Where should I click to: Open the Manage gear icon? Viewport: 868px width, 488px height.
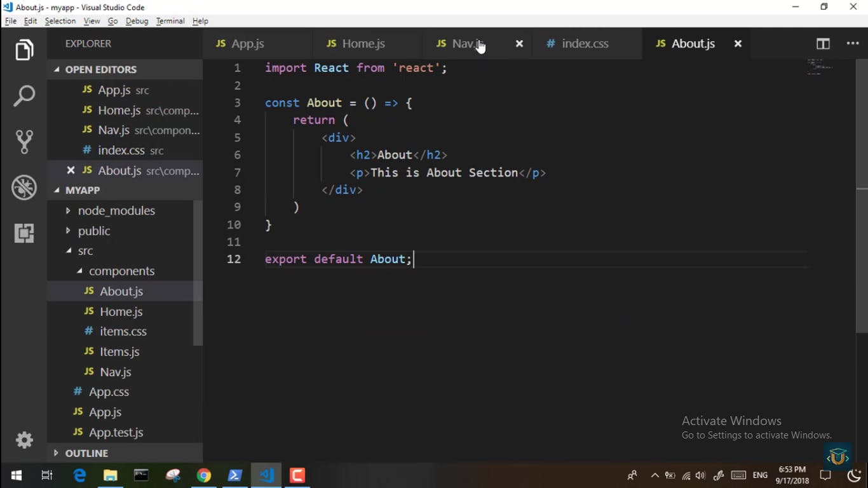[x=24, y=440]
